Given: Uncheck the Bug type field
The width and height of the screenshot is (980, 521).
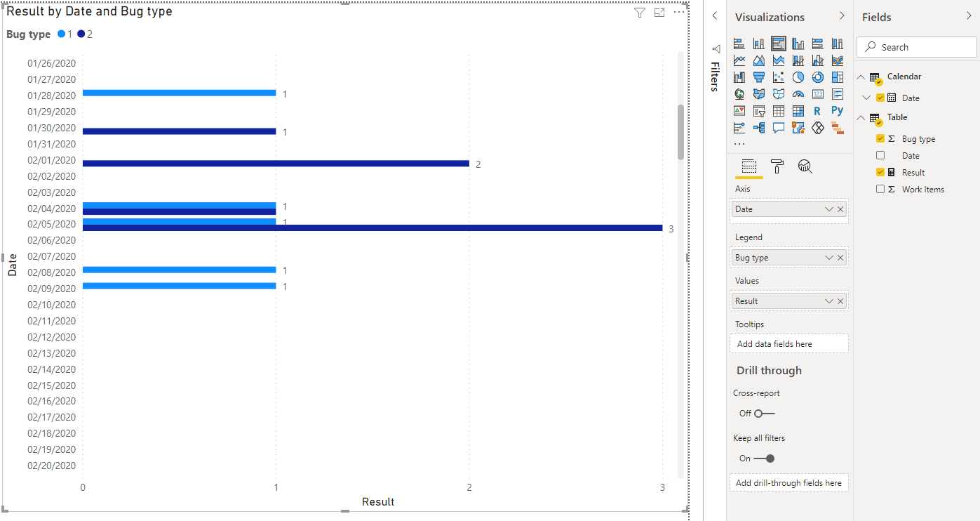Looking at the screenshot, I should tap(880, 139).
